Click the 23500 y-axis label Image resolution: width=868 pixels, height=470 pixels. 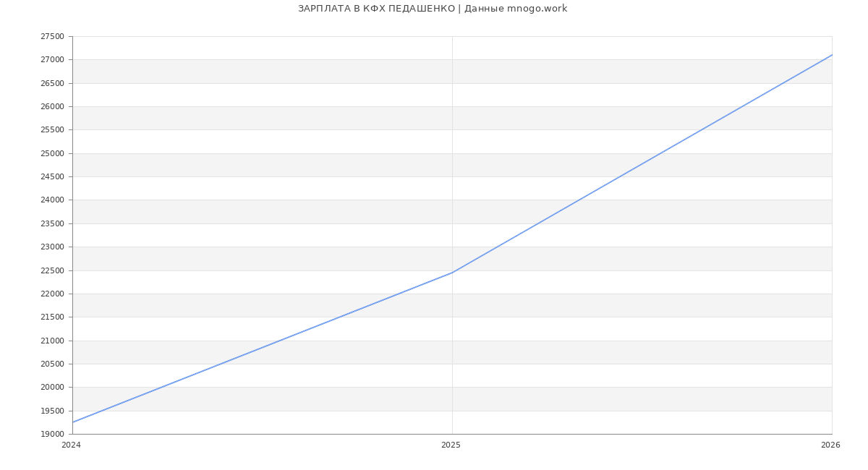pos(52,223)
